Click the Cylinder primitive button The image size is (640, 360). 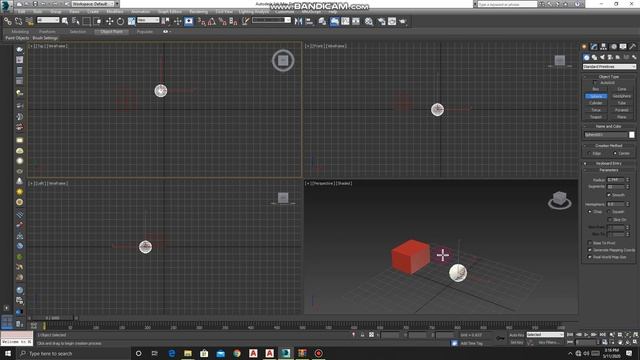(596, 103)
